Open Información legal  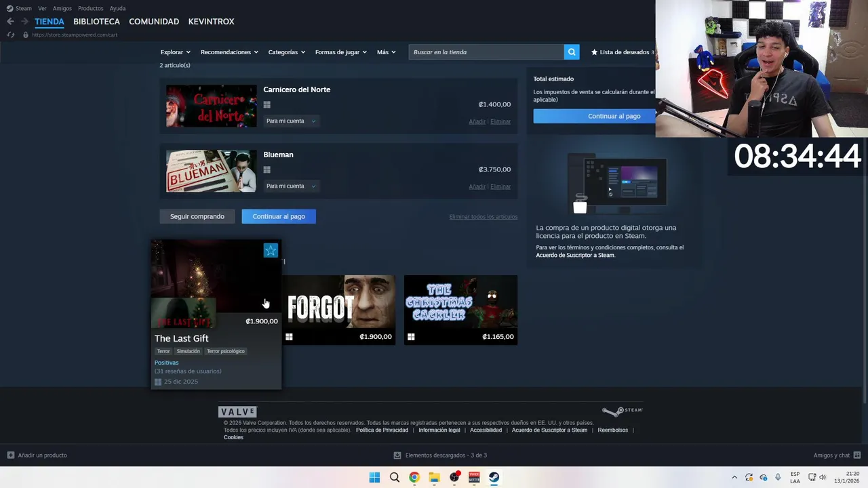point(439,430)
